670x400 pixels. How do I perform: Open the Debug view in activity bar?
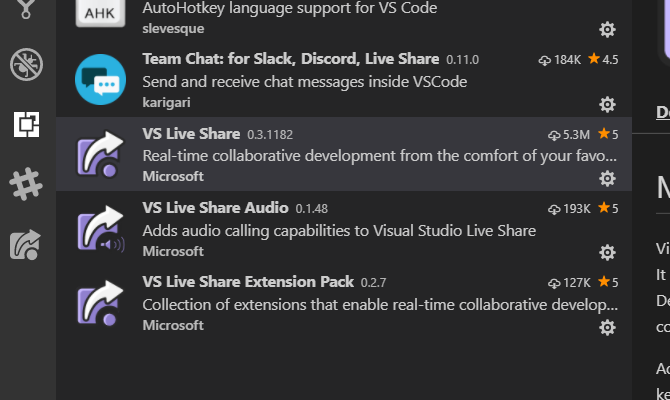27,65
